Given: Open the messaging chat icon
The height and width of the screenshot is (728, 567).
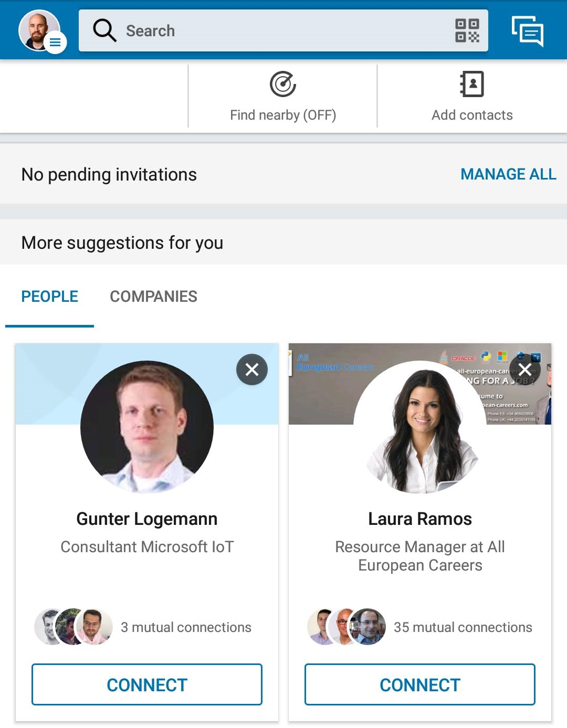Looking at the screenshot, I should [x=527, y=31].
